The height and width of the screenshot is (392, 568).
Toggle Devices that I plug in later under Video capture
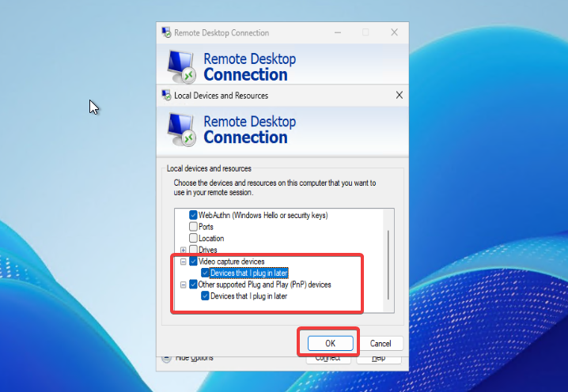[x=205, y=273]
